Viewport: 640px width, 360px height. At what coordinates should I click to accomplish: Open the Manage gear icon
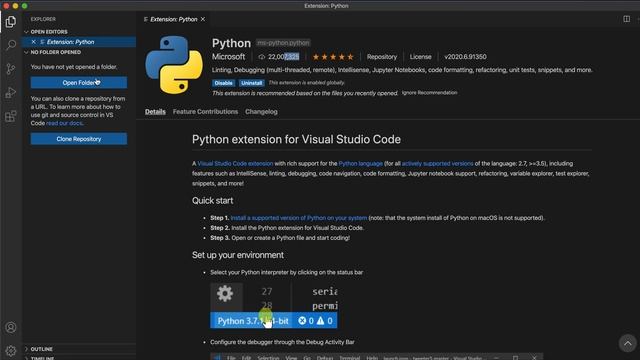pos(11,351)
